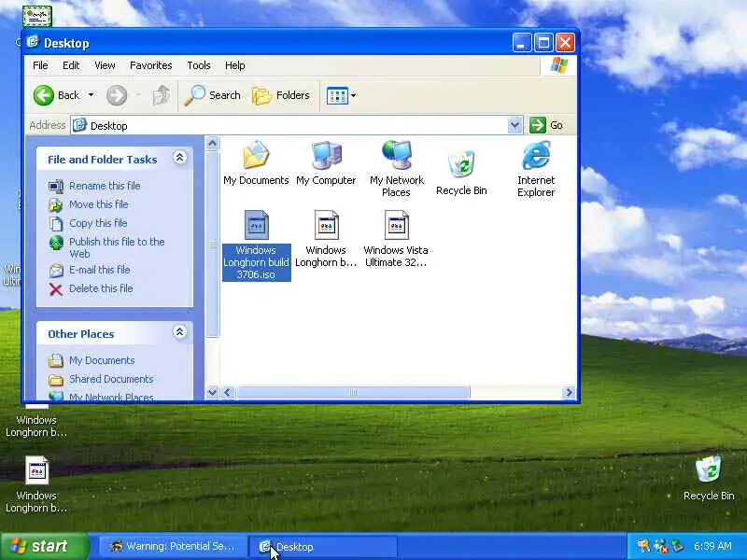
Task: Click the Windows flag logo in menu bar
Action: coord(558,65)
